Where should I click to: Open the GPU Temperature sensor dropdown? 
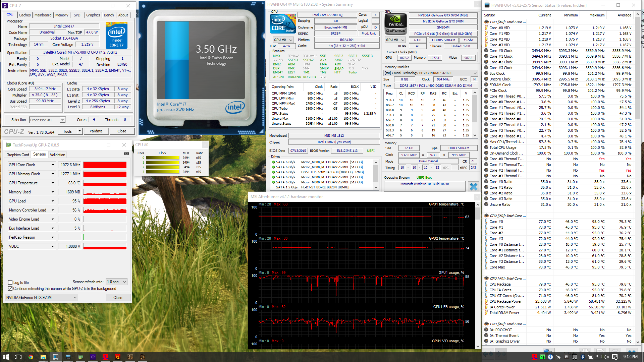(53, 183)
